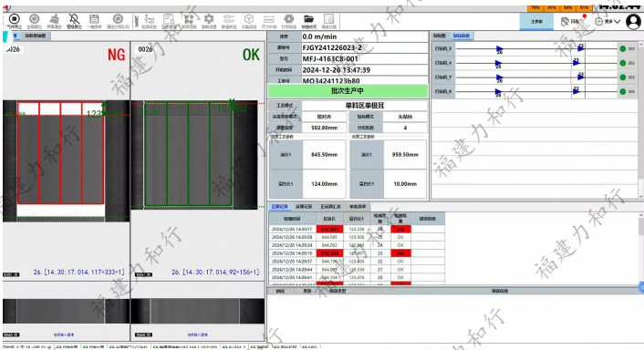Open the model management document icon
The image size is (644, 350).
(x=169, y=19)
